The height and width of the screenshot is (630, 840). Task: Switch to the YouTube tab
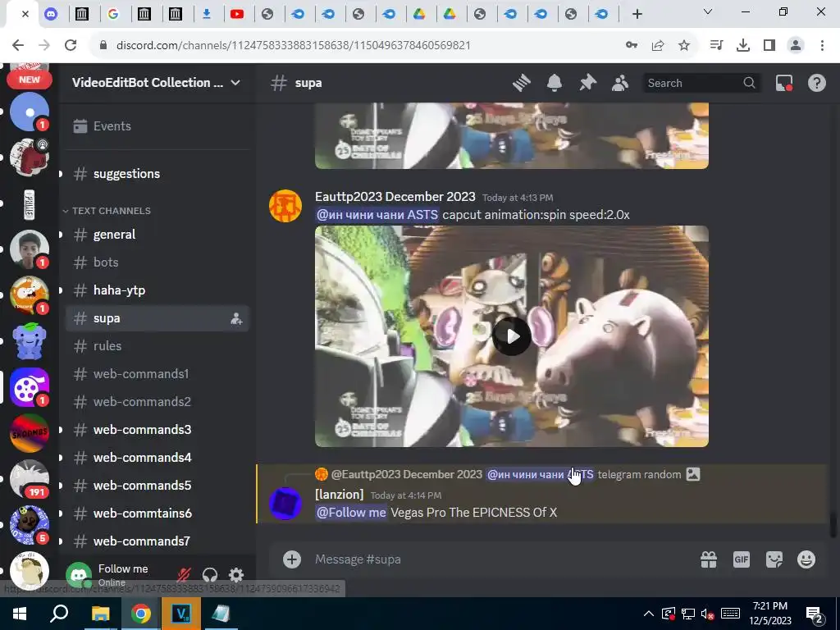237,14
